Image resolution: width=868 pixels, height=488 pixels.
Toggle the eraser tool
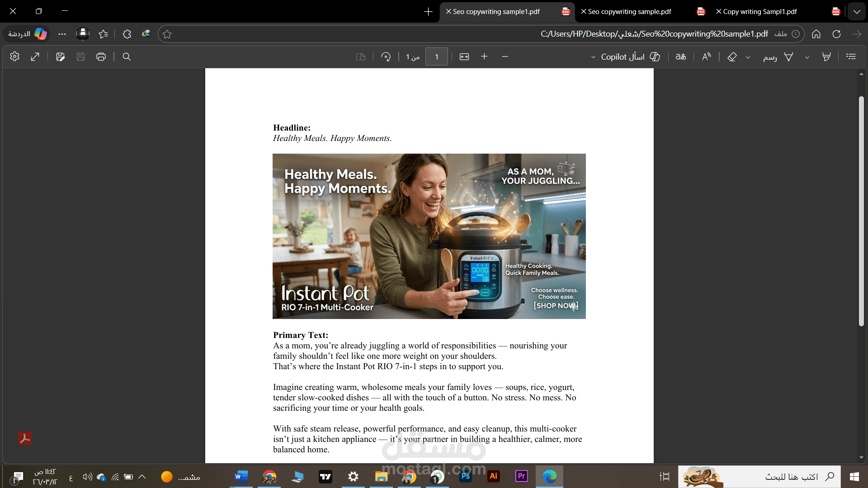coord(732,56)
